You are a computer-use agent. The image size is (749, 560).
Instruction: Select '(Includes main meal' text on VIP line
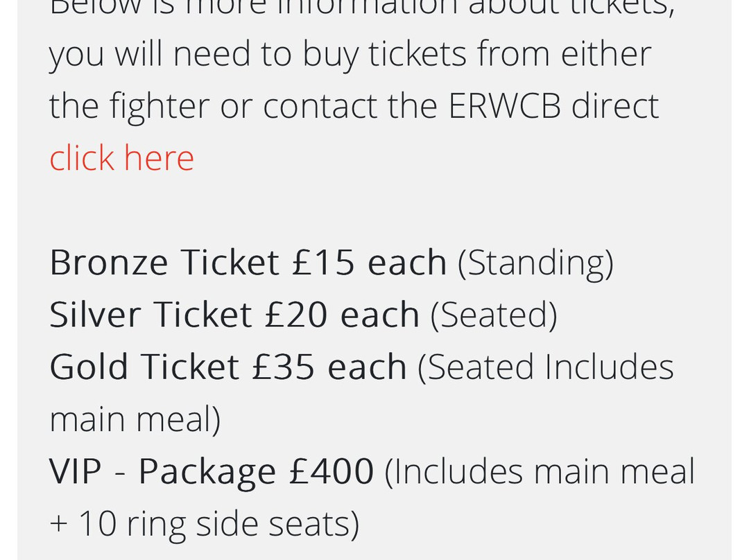540,472
